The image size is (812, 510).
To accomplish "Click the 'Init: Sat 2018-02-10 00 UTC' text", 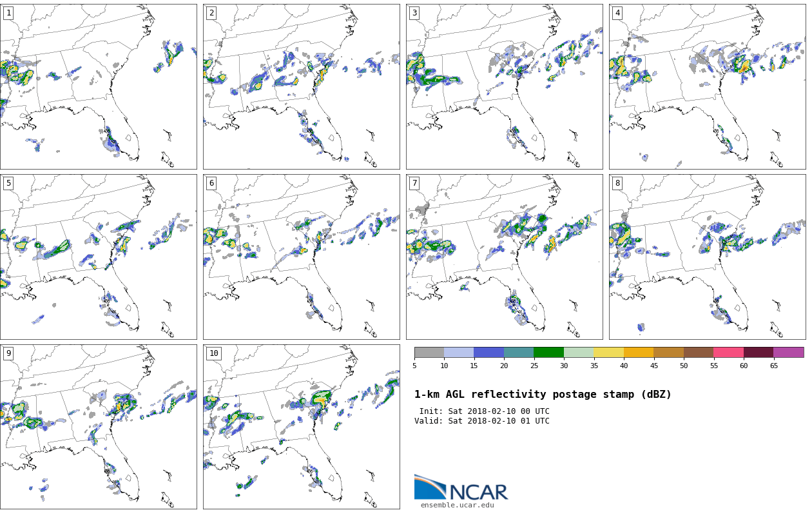I will [x=485, y=411].
